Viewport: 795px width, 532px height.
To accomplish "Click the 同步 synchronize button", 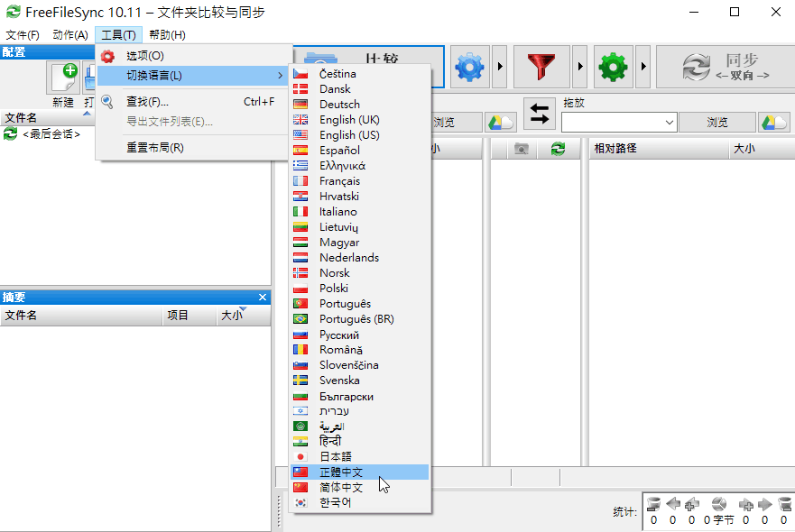I will pyautogui.click(x=726, y=67).
